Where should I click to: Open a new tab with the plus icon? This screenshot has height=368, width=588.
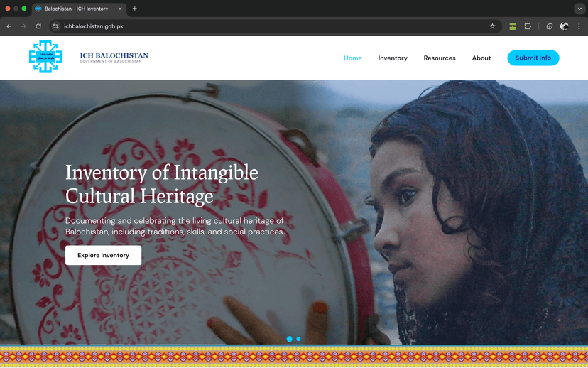(x=135, y=9)
